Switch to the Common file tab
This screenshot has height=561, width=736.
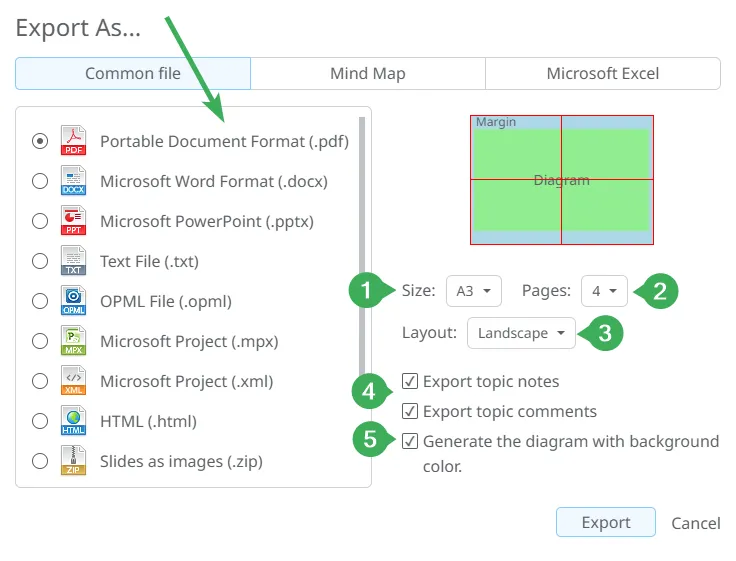[133, 73]
